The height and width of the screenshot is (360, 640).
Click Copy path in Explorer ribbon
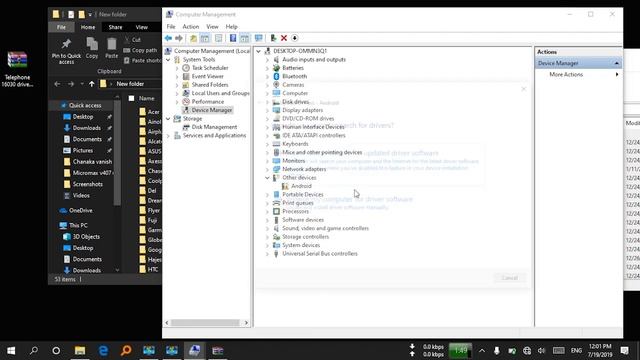point(140,50)
